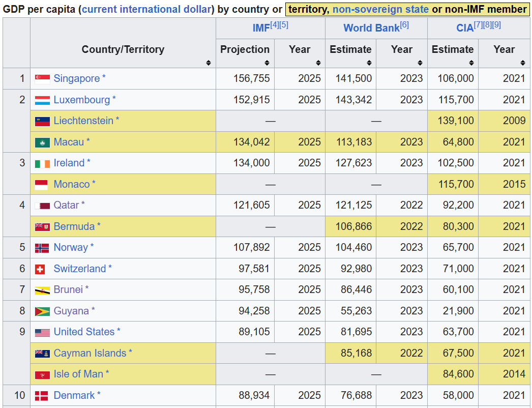The width and height of the screenshot is (532, 408).
Task: Click the Isle of Man flag icon
Action: 42,375
